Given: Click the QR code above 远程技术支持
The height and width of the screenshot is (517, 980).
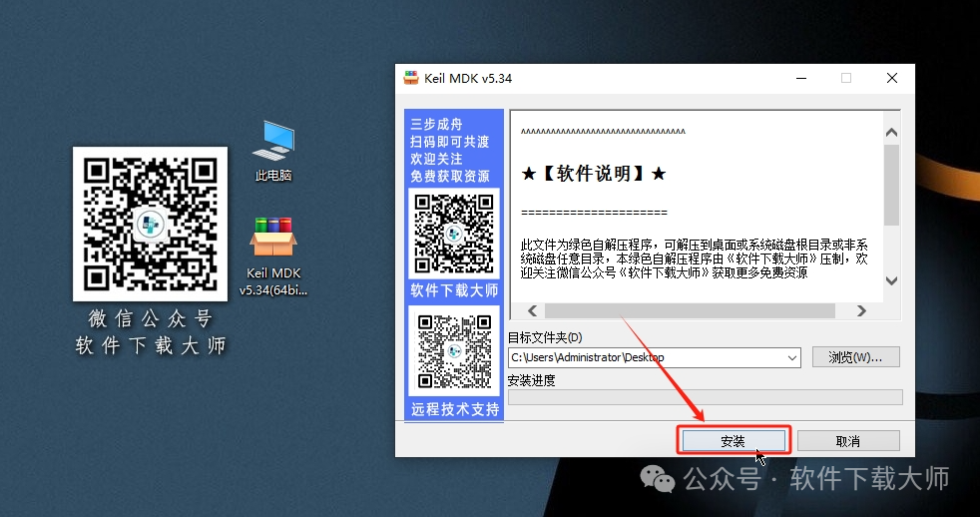Looking at the screenshot, I should coord(454,350).
